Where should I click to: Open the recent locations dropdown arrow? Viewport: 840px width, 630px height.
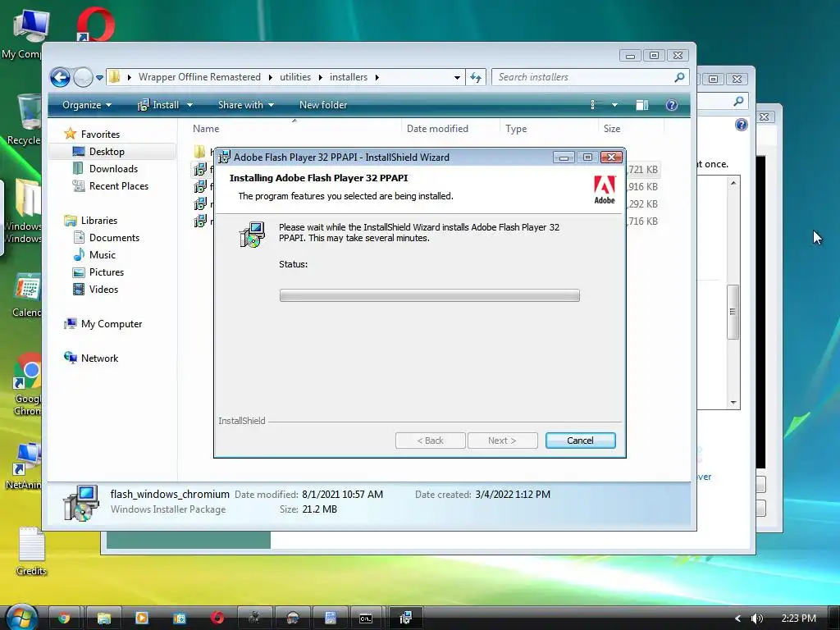pyautogui.click(x=99, y=78)
